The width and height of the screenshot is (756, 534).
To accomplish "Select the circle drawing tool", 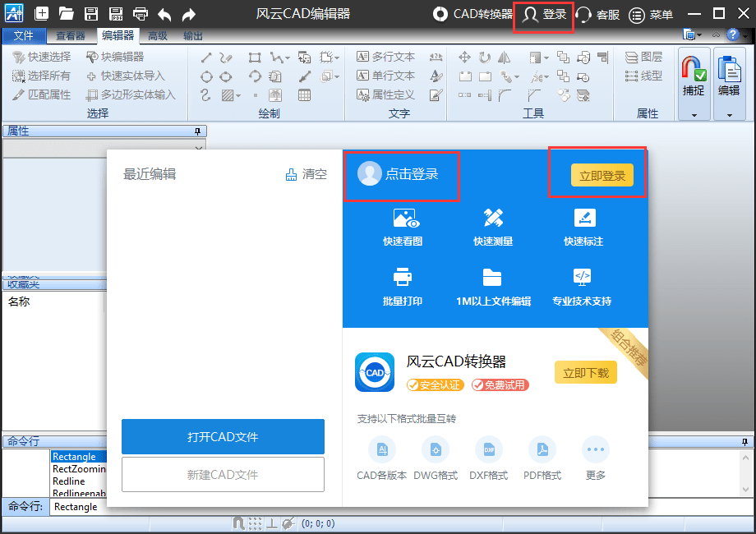I will tap(206, 76).
